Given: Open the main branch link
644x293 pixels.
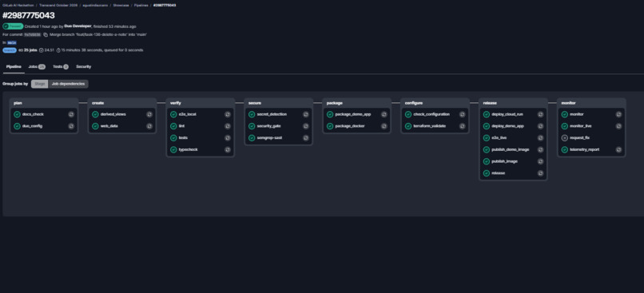Looking at the screenshot, I should click(12, 42).
